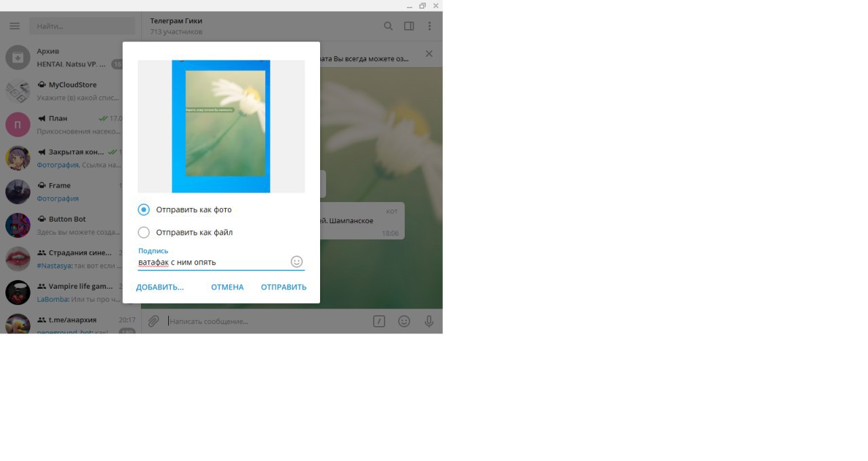Open emoji panel in message bar
Viewport: 868px width, 461px height.
click(x=404, y=321)
